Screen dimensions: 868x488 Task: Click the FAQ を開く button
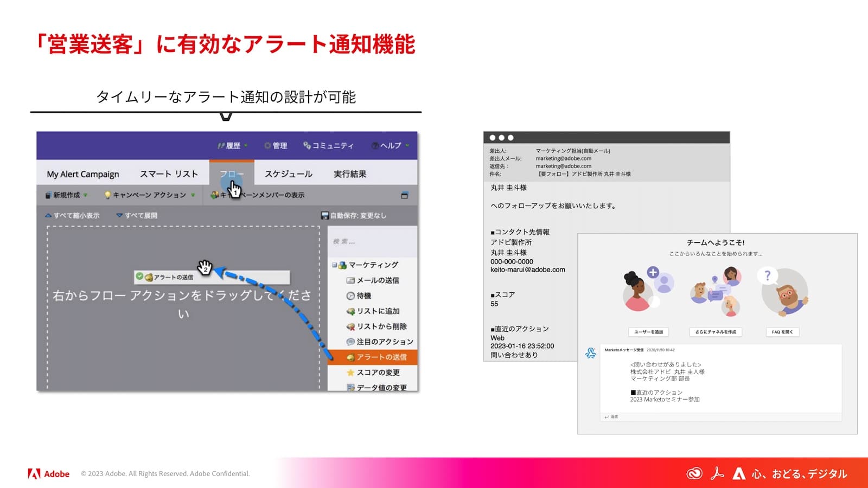click(x=782, y=332)
